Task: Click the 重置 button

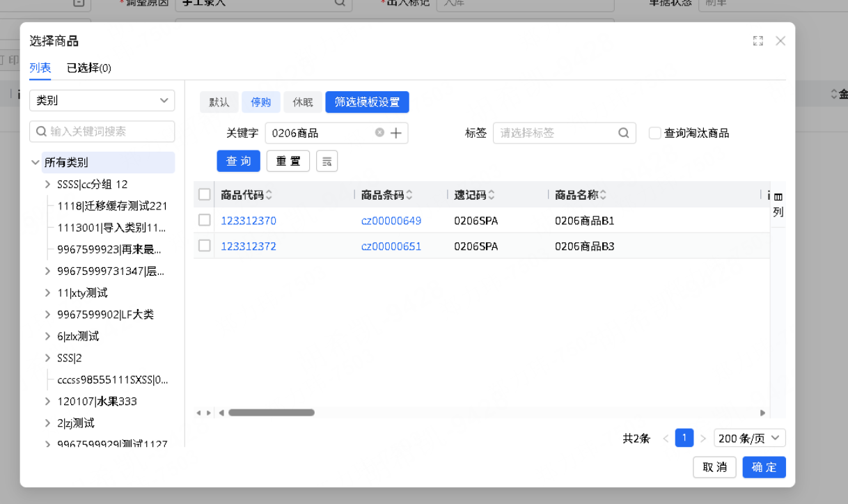Action: coord(288,162)
